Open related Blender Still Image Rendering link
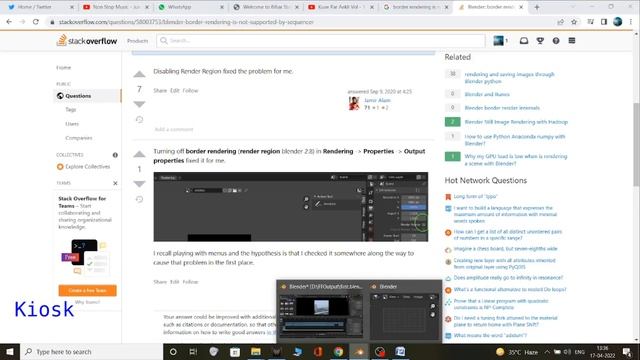Viewport: 640px width, 360px height. (x=516, y=122)
